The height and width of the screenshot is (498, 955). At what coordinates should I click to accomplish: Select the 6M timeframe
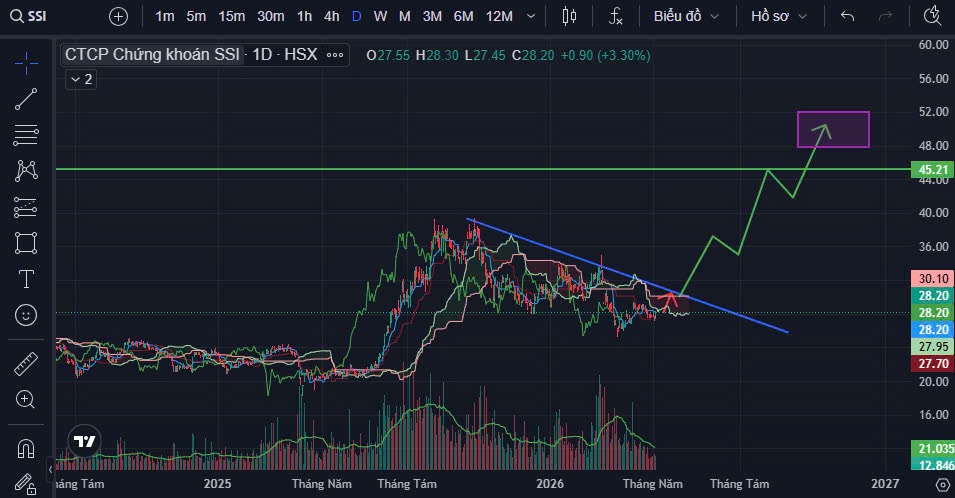[x=463, y=16]
